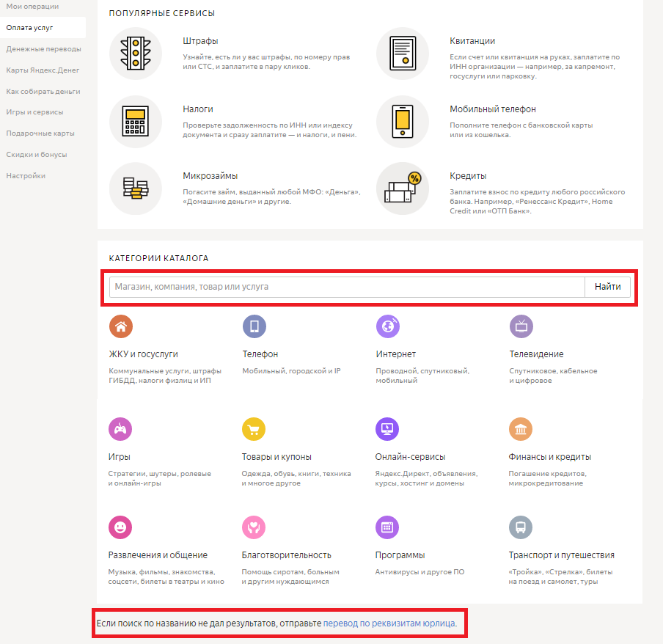
Task: Open the Благотворительность heart icon
Action: (x=254, y=527)
